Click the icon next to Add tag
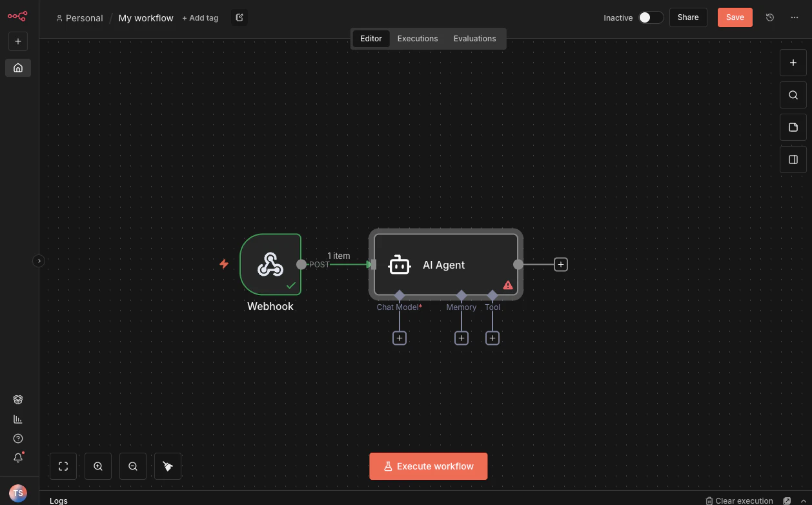Viewport: 812px width, 505px height. tap(239, 17)
